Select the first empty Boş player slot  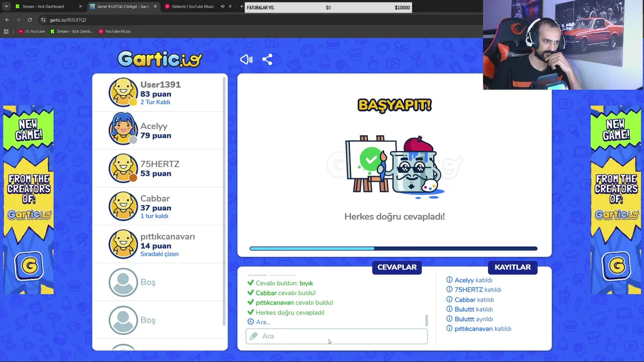coord(159,282)
